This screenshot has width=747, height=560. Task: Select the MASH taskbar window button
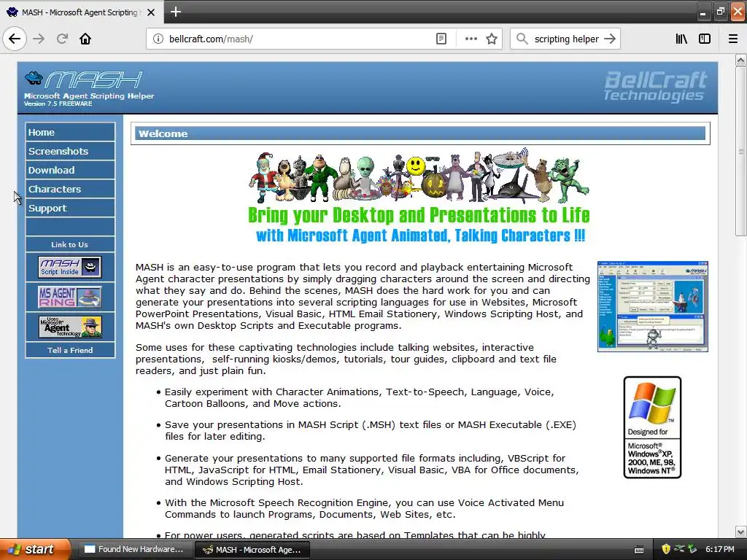[x=252, y=550]
